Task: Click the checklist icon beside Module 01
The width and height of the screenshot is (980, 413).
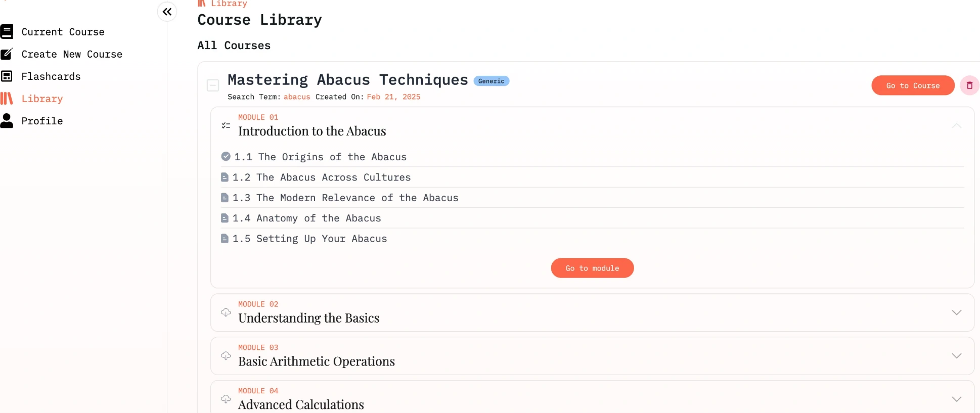Action: [226, 125]
